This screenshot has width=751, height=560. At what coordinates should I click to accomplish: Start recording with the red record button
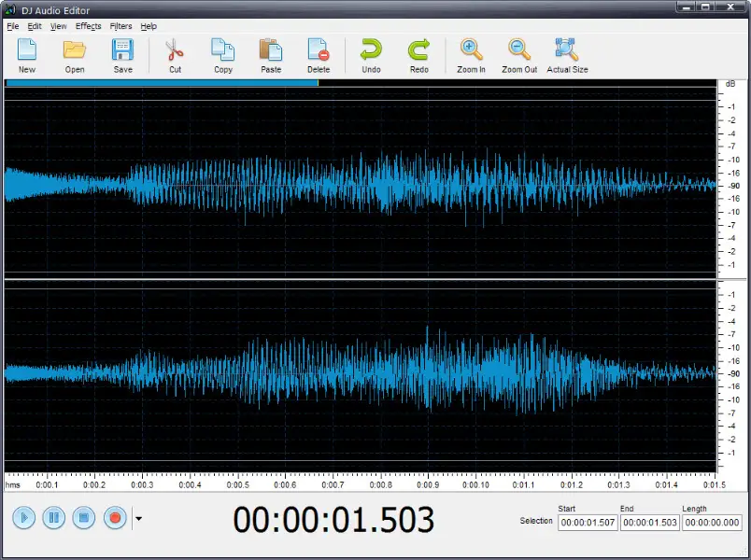click(115, 517)
